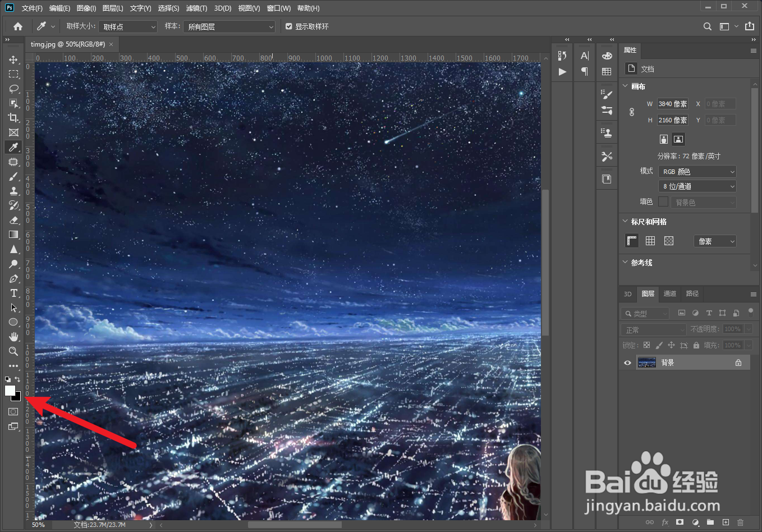
Task: Toggle the width-height link chain icon
Action: [632, 112]
